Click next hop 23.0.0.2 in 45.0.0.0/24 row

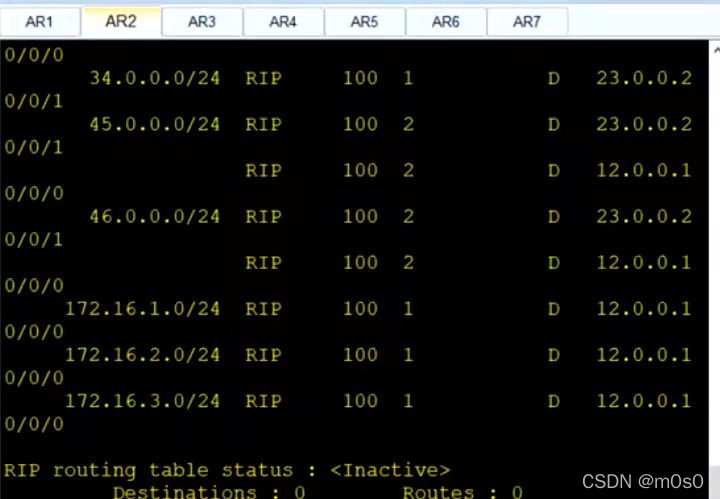(x=644, y=124)
